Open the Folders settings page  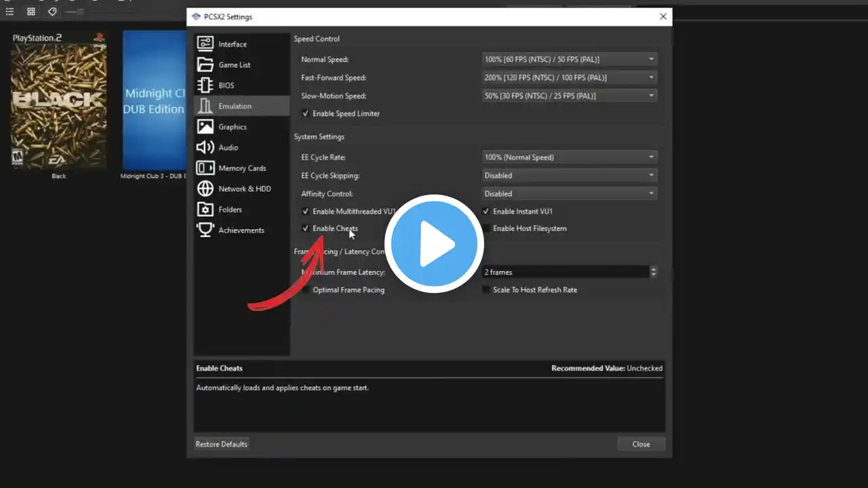(241, 209)
